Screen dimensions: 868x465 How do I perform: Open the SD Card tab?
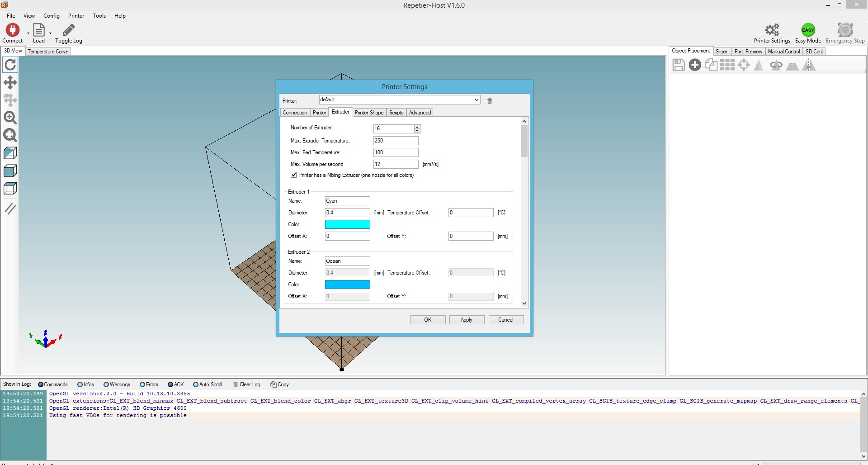pos(815,52)
